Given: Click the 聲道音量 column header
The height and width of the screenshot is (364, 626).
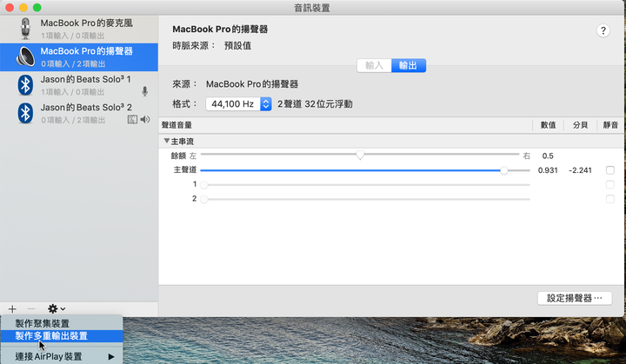Looking at the screenshot, I should pyautogui.click(x=176, y=125).
